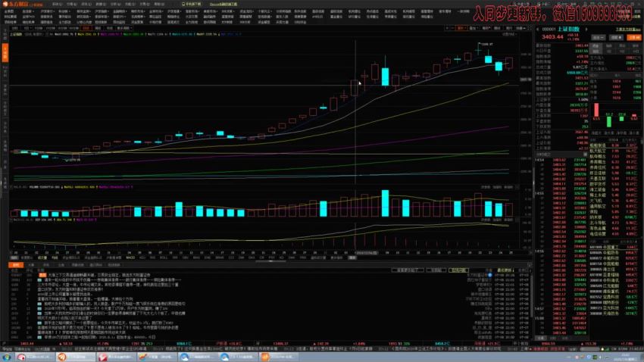This screenshot has width=644, height=362.
Task: Click the 航天航空 sector row
Action: click(x=614, y=151)
